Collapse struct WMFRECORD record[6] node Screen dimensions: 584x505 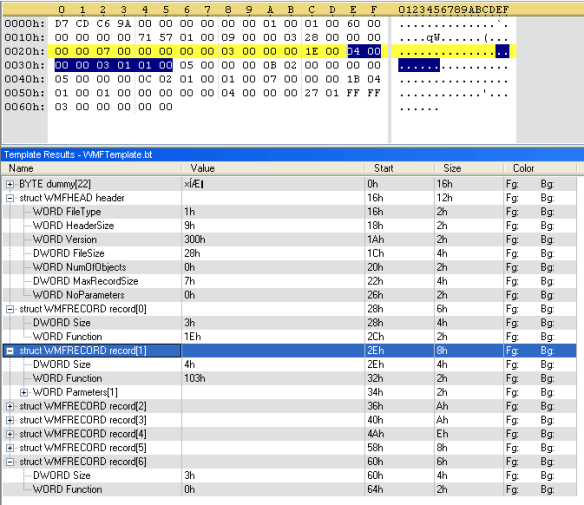tap(10, 462)
